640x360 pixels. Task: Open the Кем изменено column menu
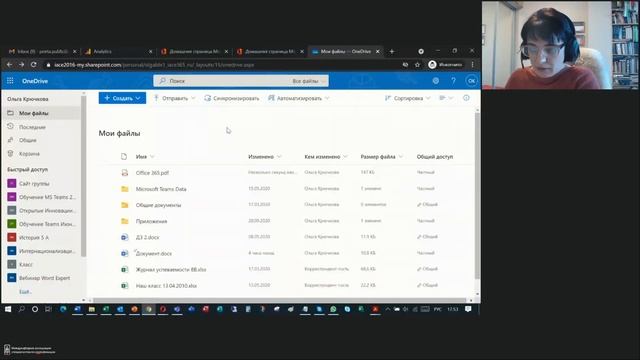click(x=326, y=157)
